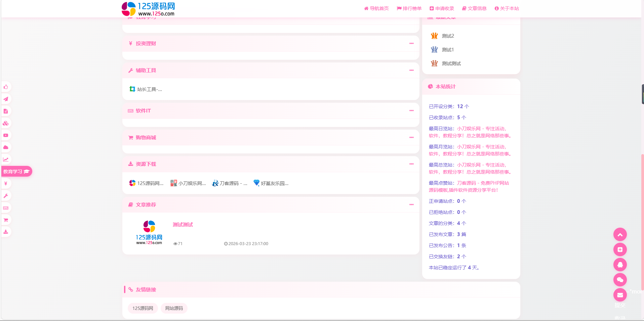
Task: Click the paper plane sidebar icon
Action: pos(6,99)
